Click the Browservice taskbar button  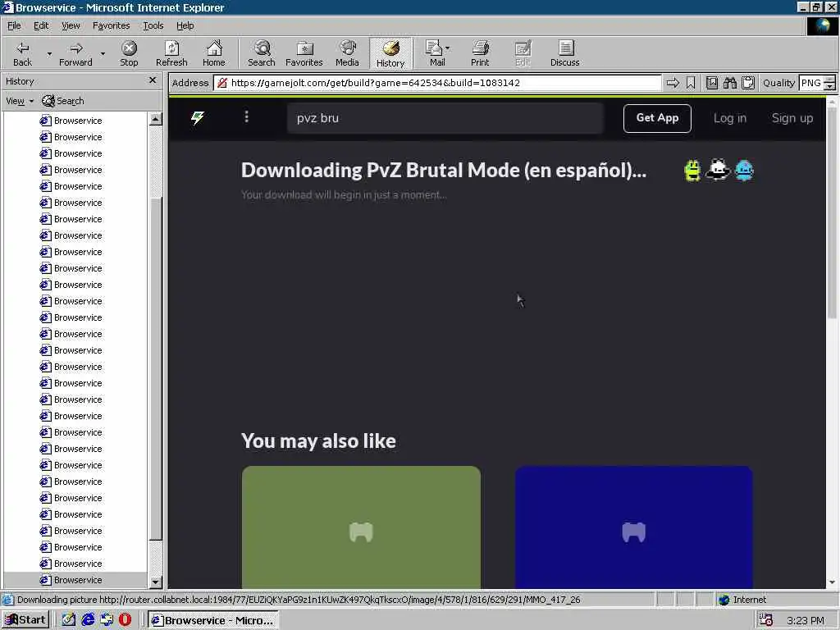pos(213,620)
